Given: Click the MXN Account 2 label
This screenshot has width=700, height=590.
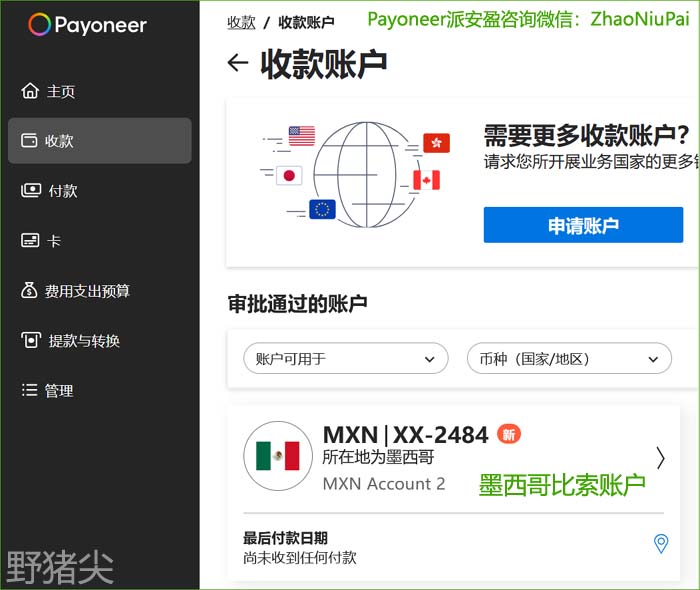Looking at the screenshot, I should (384, 484).
